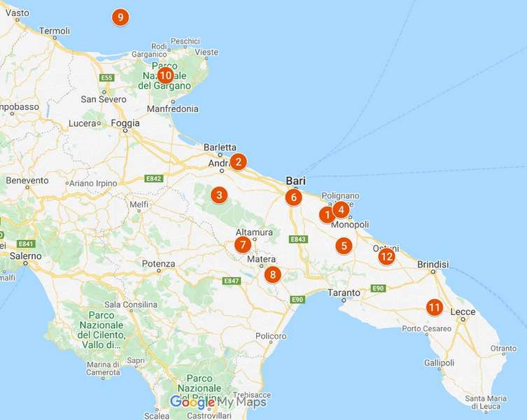This screenshot has width=527, height=420.
Task: Click the Google My Maps logo
Action: (218, 402)
